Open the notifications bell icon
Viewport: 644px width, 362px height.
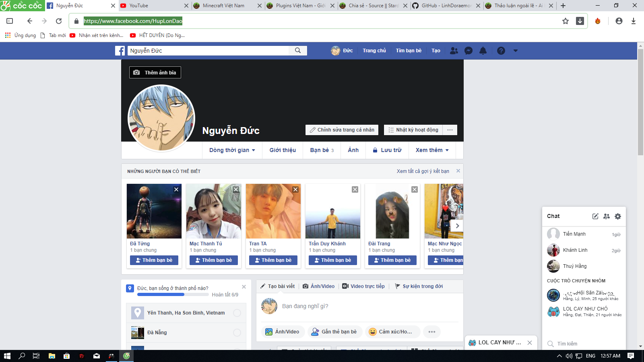coord(483,51)
